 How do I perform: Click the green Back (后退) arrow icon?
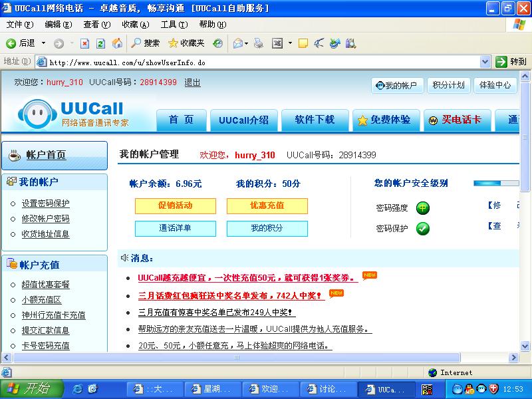tap(11, 43)
